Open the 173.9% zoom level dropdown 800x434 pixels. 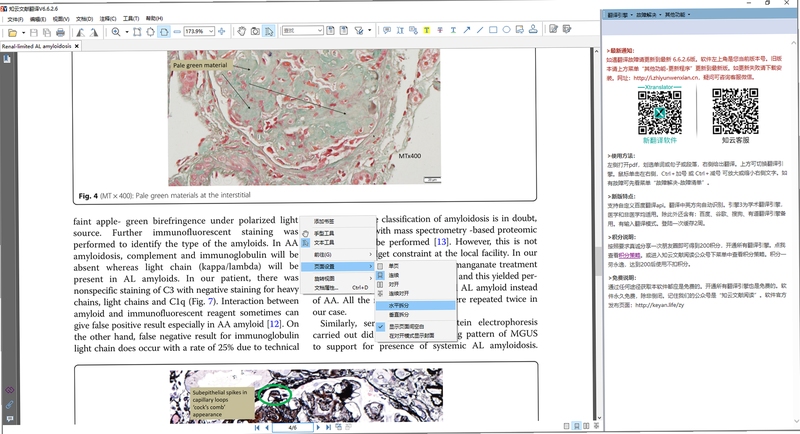tap(211, 31)
